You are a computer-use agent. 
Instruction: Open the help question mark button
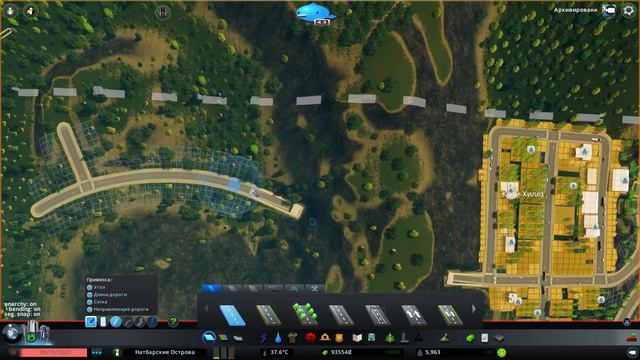pos(173,322)
